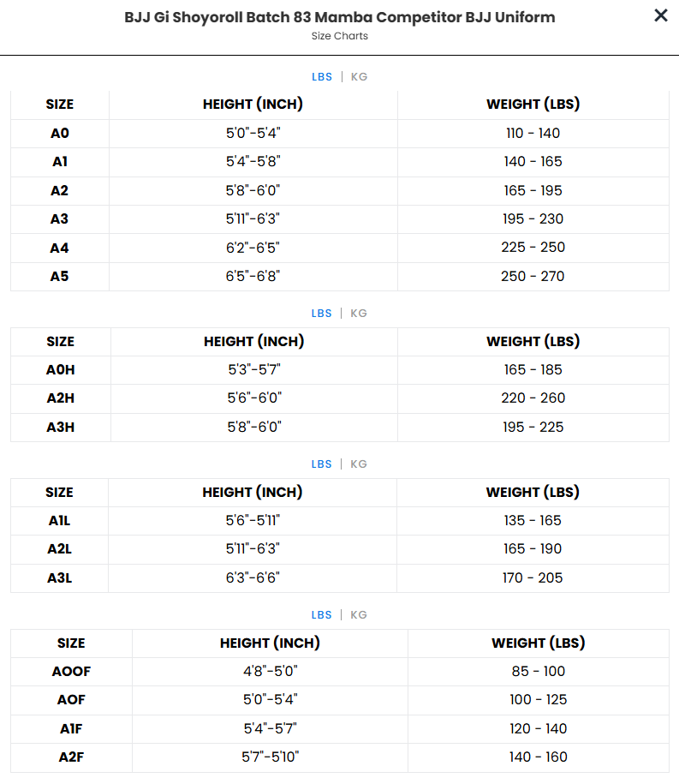This screenshot has width=679, height=784.
Task: Click the 195 - 230 weight cell
Action: tap(533, 218)
